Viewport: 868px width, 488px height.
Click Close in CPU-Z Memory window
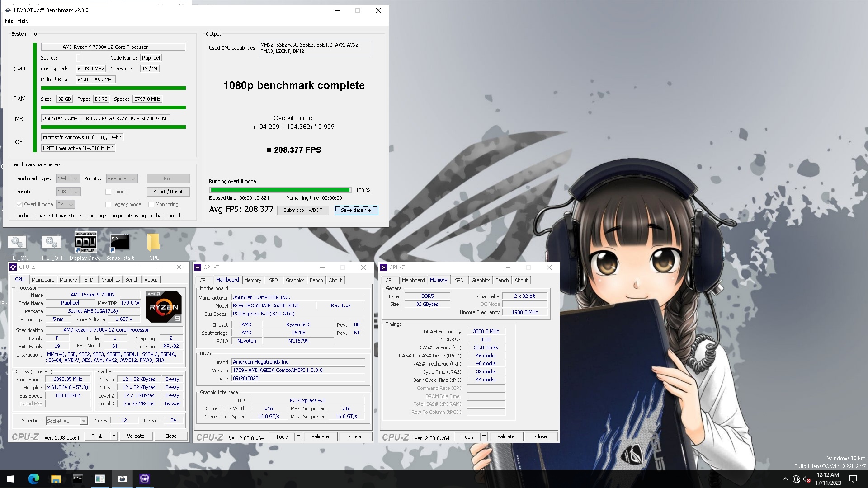(x=541, y=436)
